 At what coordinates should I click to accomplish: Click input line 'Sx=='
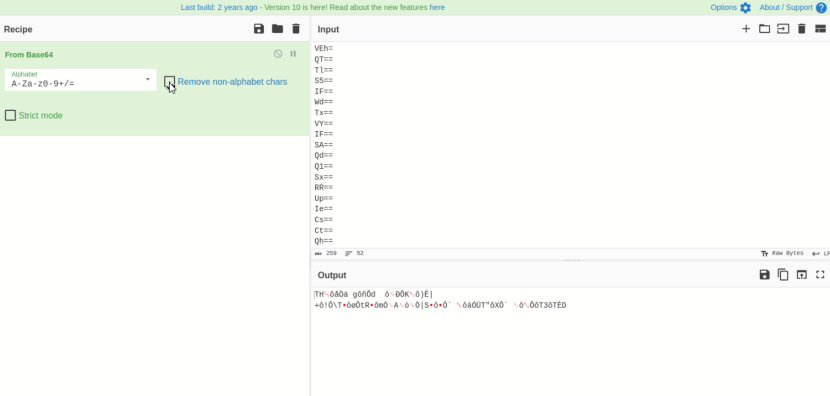point(323,177)
